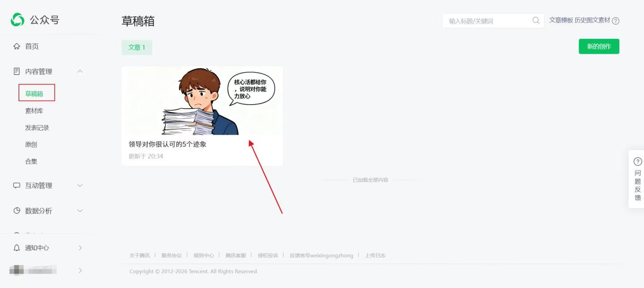The image size is (644, 288).
Task: Open 原创 in the sidebar
Action: point(31,144)
